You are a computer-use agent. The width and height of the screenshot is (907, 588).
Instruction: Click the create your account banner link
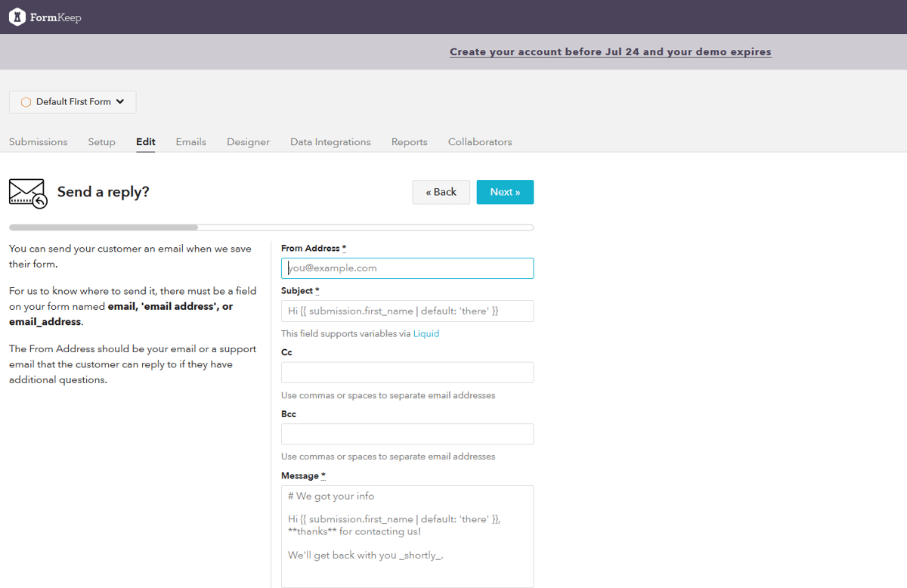pos(610,51)
